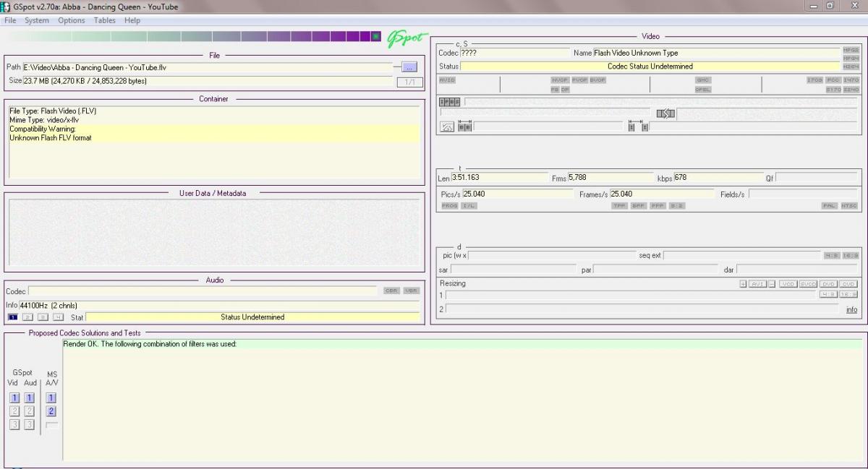Click the H264 indicator in Video panel
This screenshot has width=868, height=469.
coord(851,66)
